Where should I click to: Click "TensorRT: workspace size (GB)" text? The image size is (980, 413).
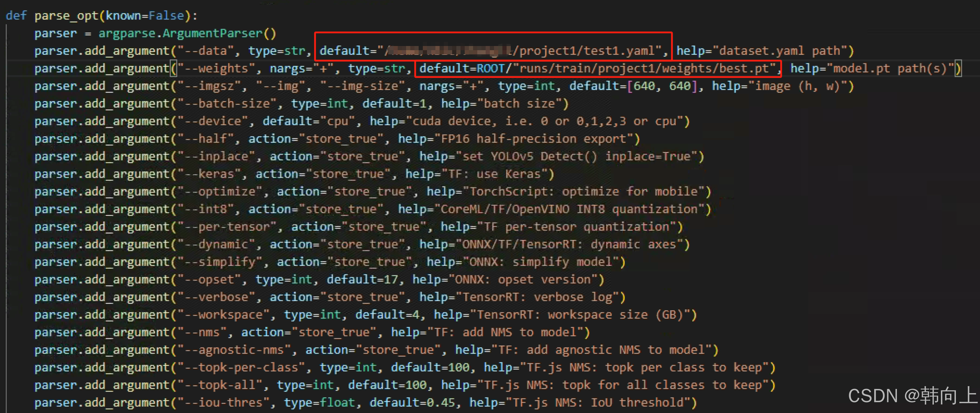coord(580,315)
